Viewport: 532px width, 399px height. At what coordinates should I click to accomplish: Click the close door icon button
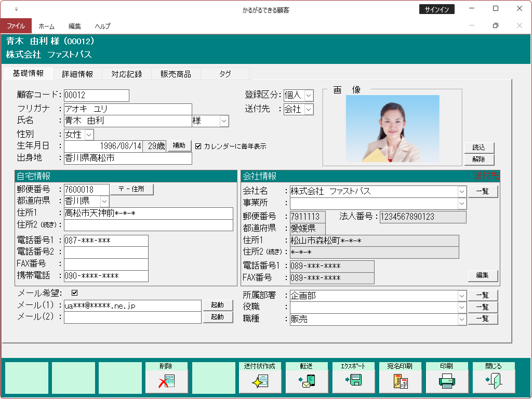click(x=494, y=381)
